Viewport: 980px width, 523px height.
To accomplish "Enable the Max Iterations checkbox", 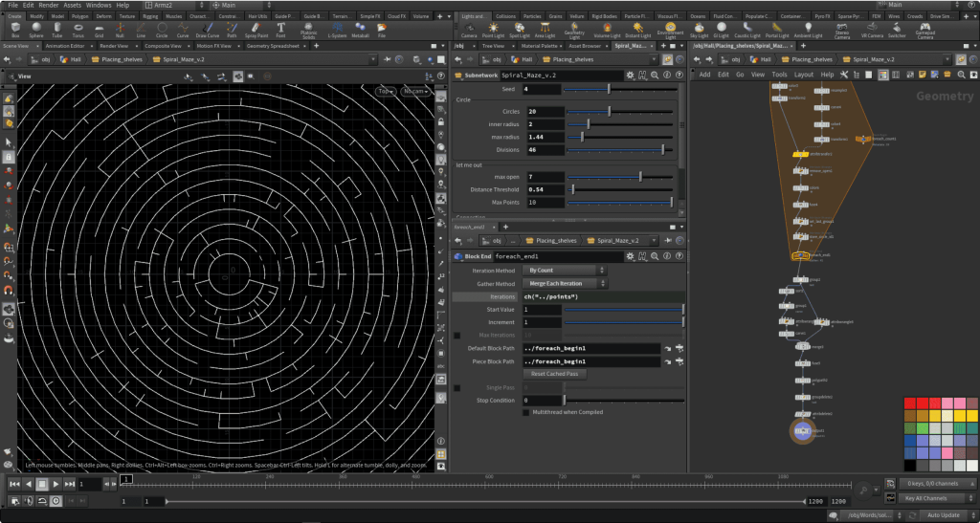I will pos(457,336).
